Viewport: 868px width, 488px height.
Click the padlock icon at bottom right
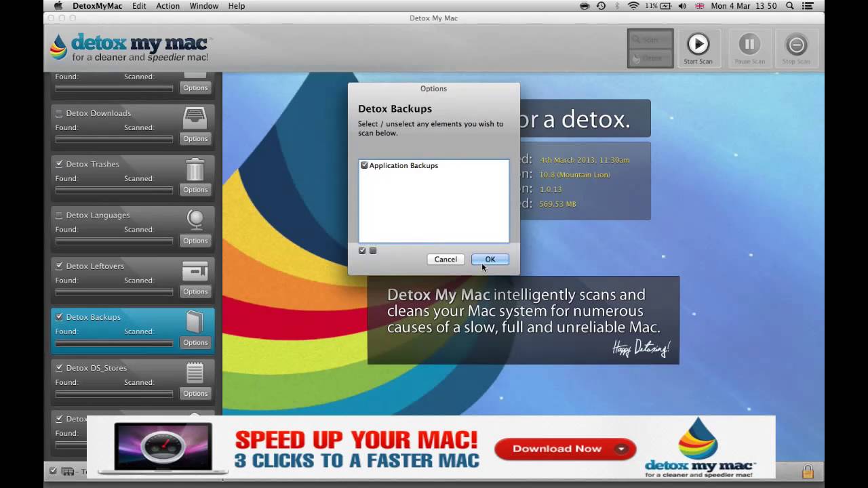pyautogui.click(x=808, y=471)
